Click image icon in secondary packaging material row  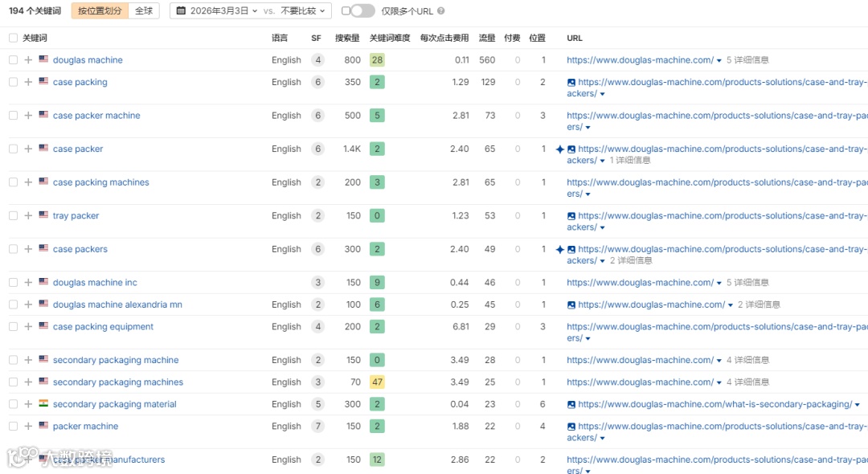click(571, 404)
